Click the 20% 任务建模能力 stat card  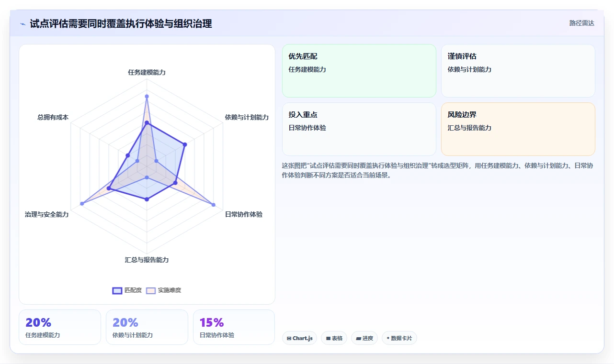60,327
